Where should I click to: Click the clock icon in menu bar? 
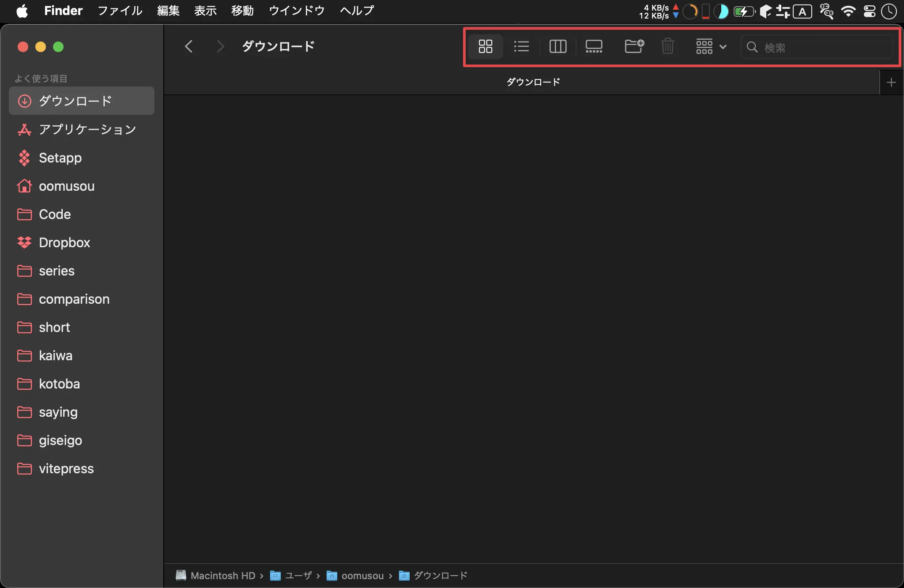pyautogui.click(x=889, y=11)
